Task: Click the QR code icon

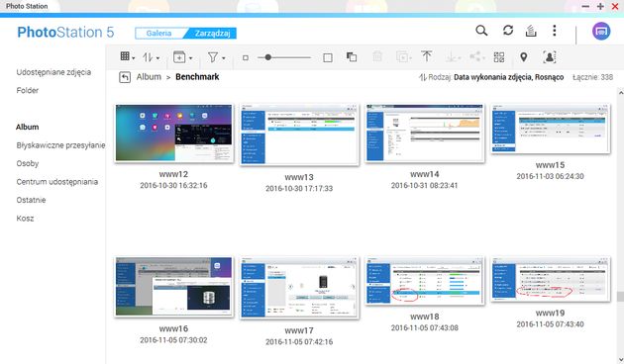Action: pos(499,57)
